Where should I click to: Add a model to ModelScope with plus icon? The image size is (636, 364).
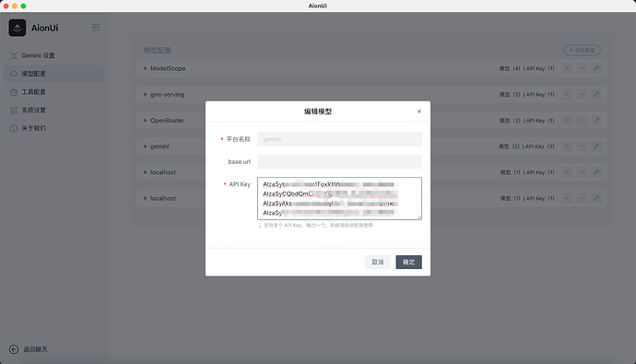[567, 68]
